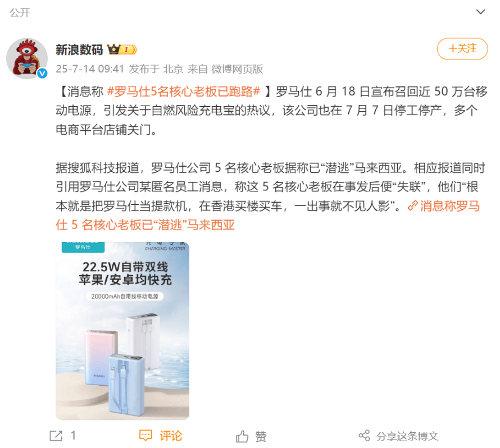Click the 微博网页版 source link

click(x=237, y=69)
